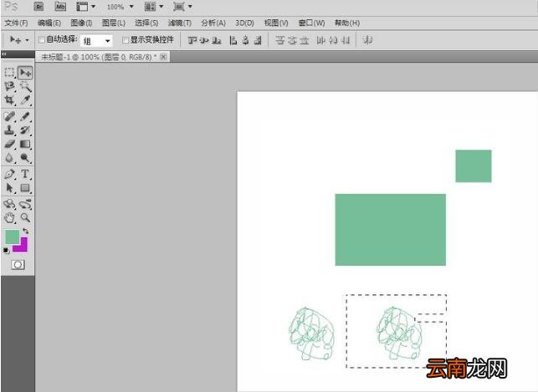Open the 帮助(H) menu
538x392 pixels.
tap(347, 23)
